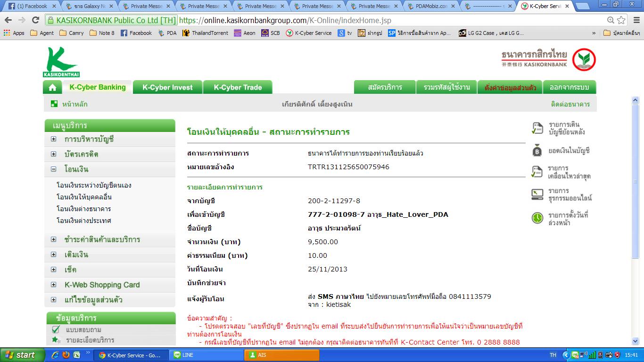Image resolution: width=644 pixels, height=362 pixels.
Task: Close the K-Cyber Service browser tab
Action: (567, 6)
